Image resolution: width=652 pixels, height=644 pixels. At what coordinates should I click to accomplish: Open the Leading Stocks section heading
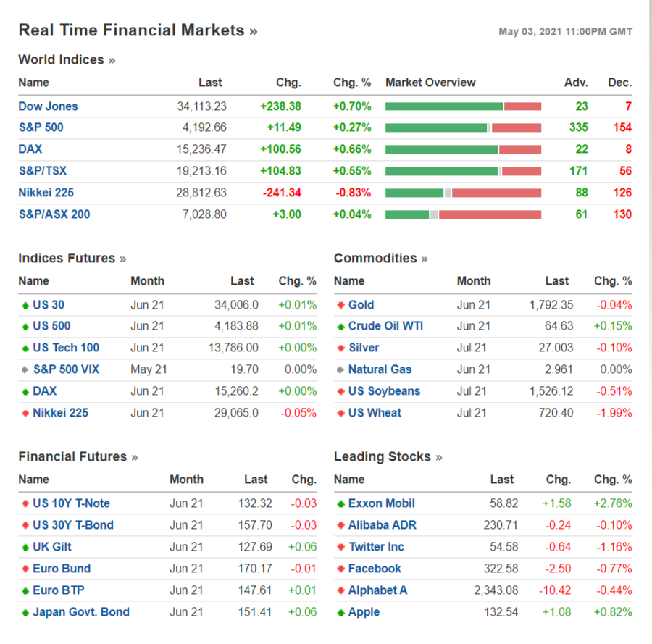pyautogui.click(x=388, y=457)
